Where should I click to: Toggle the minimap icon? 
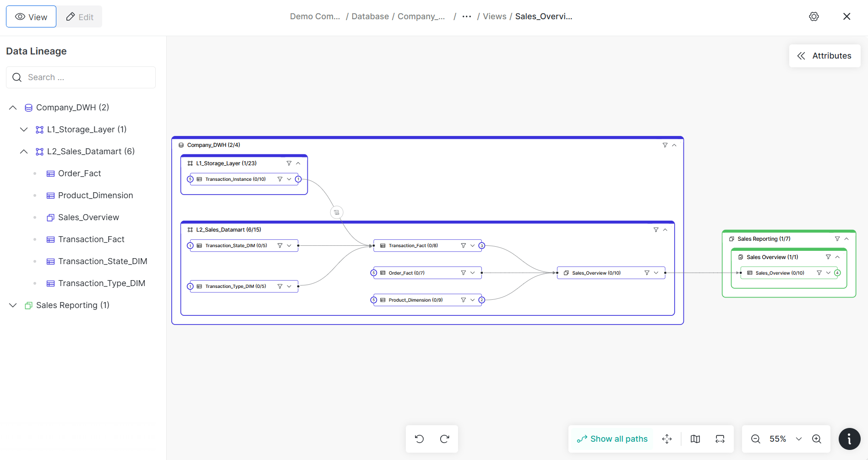click(x=695, y=439)
